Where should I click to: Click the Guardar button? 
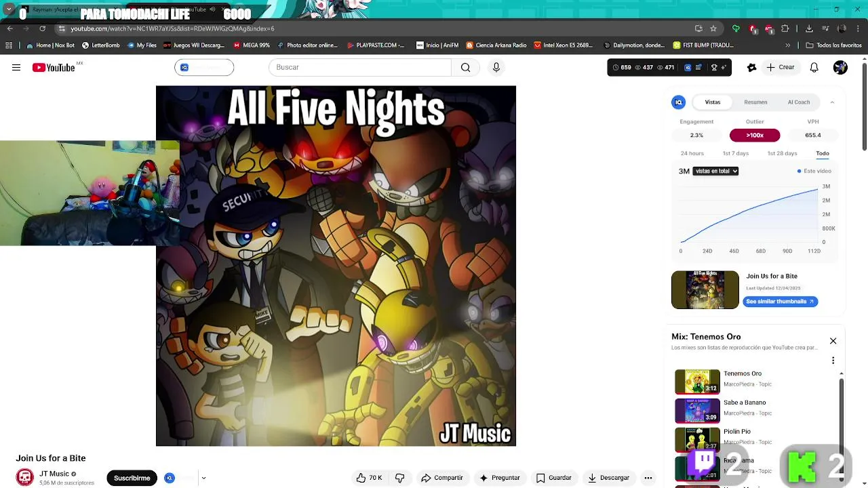(x=553, y=478)
